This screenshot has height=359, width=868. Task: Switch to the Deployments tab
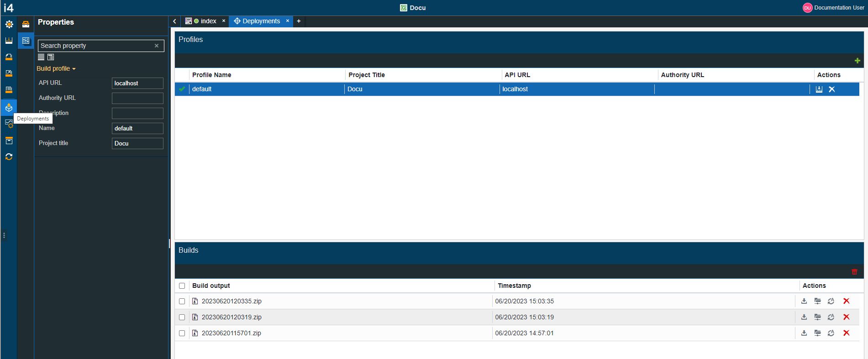[261, 21]
